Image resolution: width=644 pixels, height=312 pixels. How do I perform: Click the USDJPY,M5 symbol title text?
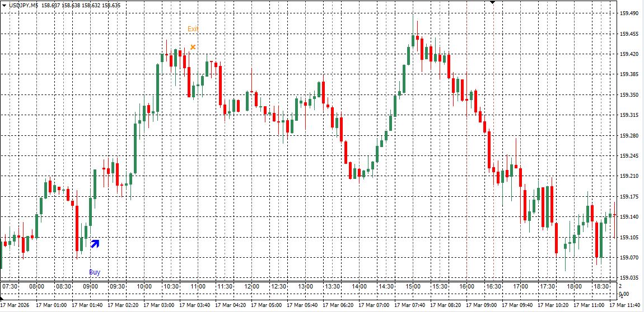[x=24, y=5]
